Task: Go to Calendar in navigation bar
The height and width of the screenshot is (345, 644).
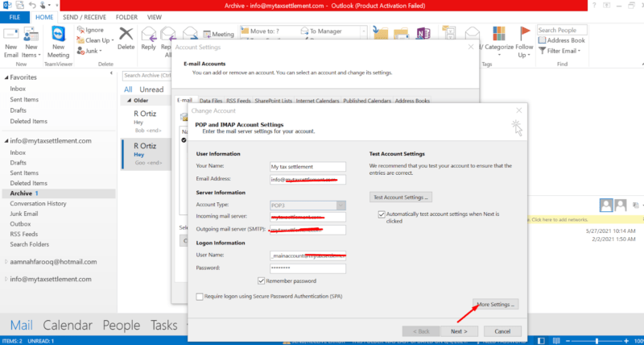Action: 68,326
